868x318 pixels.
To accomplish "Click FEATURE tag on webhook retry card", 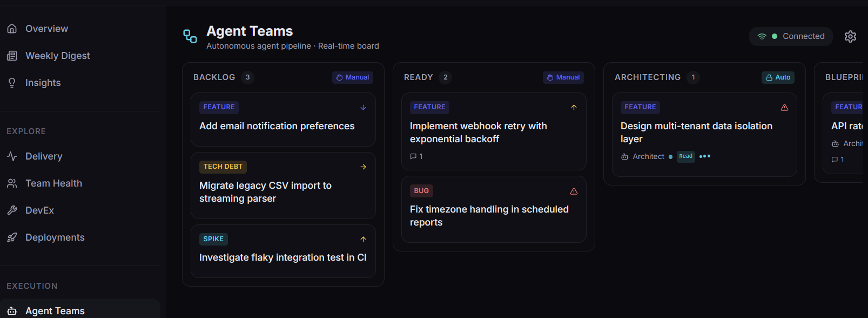I will [429, 107].
